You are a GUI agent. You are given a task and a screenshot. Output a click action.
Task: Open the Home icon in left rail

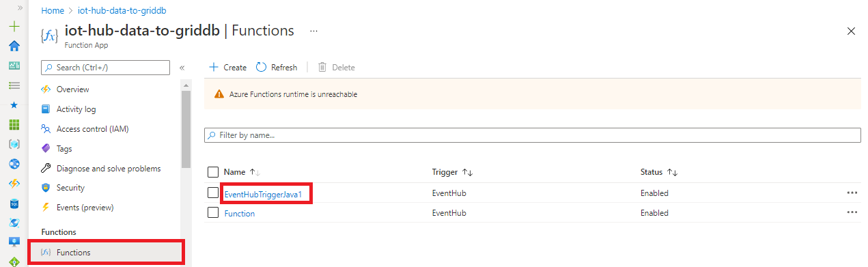click(14, 46)
